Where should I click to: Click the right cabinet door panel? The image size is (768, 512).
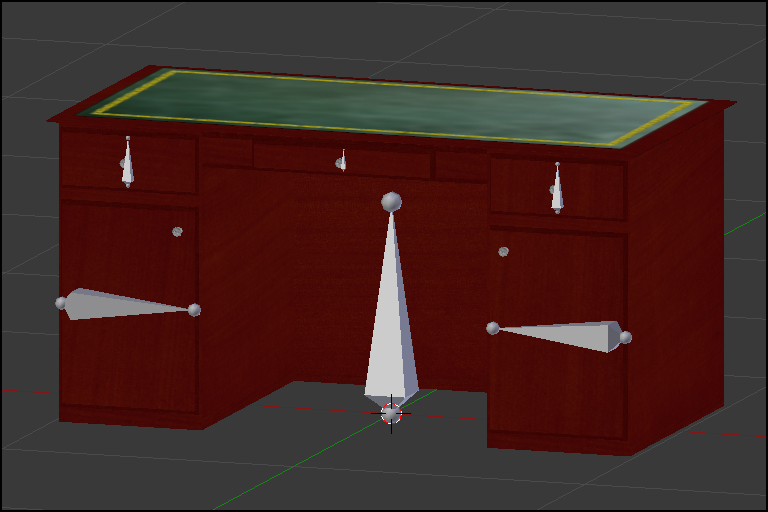click(x=558, y=333)
